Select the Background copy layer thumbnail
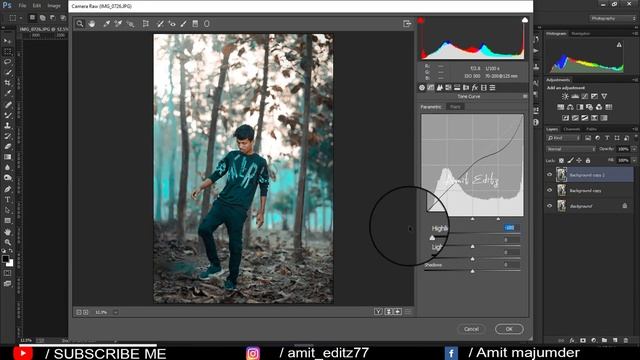This screenshot has height=360, width=640. coord(562,190)
